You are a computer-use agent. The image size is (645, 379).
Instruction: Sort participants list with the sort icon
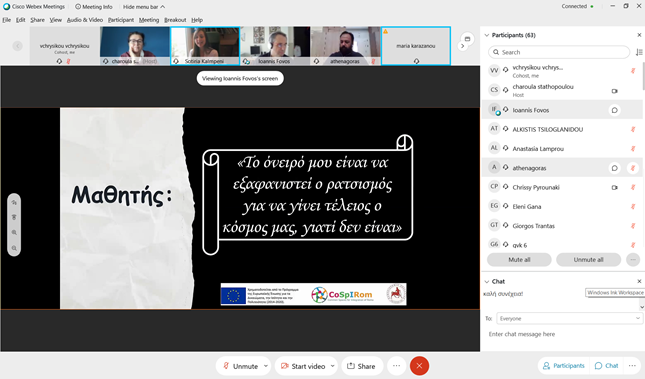638,52
